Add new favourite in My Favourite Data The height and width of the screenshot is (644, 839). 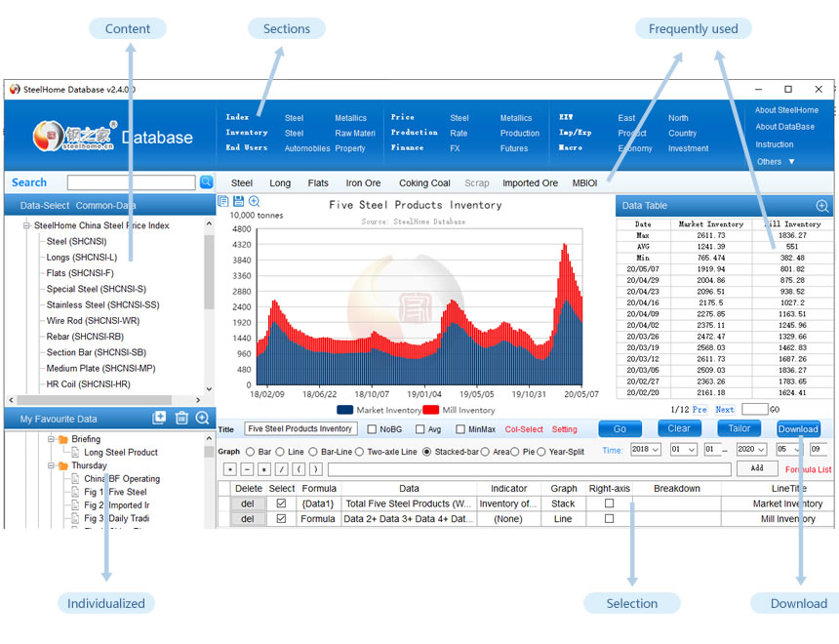pyautogui.click(x=159, y=418)
